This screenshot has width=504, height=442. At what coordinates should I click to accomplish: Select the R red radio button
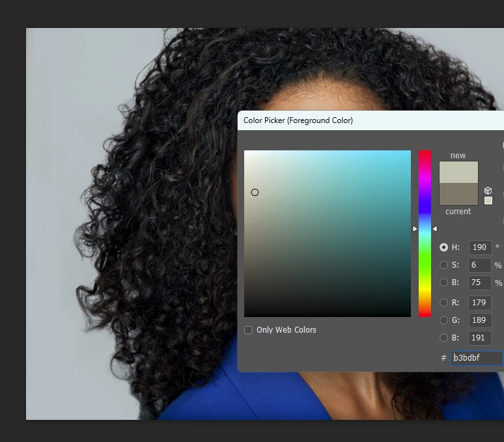click(443, 303)
